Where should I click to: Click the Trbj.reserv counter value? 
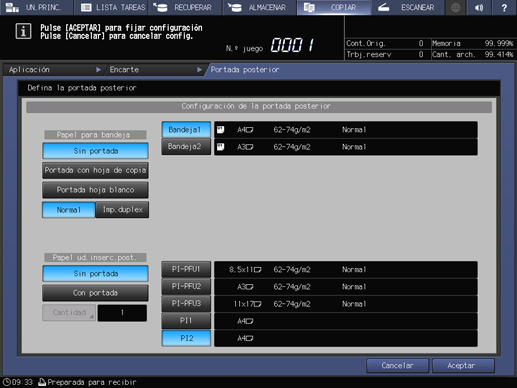tap(421, 54)
